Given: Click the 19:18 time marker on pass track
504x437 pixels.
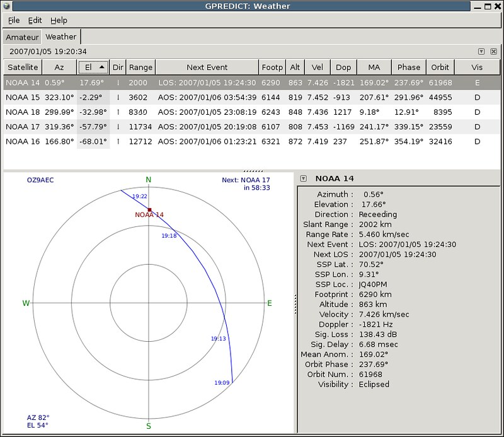Looking at the screenshot, I should coord(169,236).
